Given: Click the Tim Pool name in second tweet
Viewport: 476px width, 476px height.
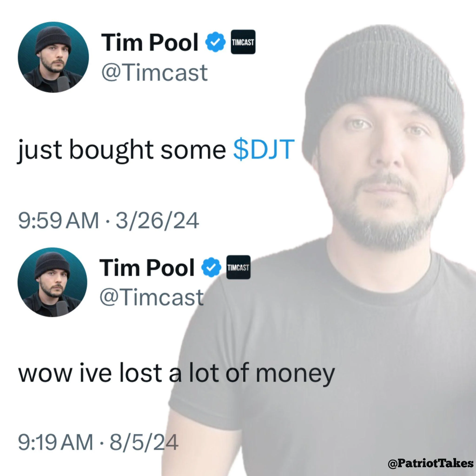Looking at the screenshot, I should pos(147,268).
